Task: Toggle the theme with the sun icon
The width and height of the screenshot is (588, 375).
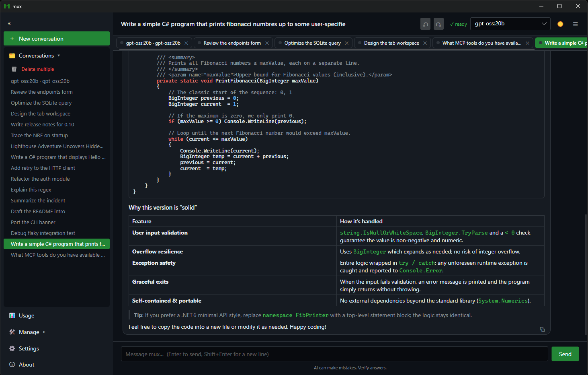Action: [560, 24]
